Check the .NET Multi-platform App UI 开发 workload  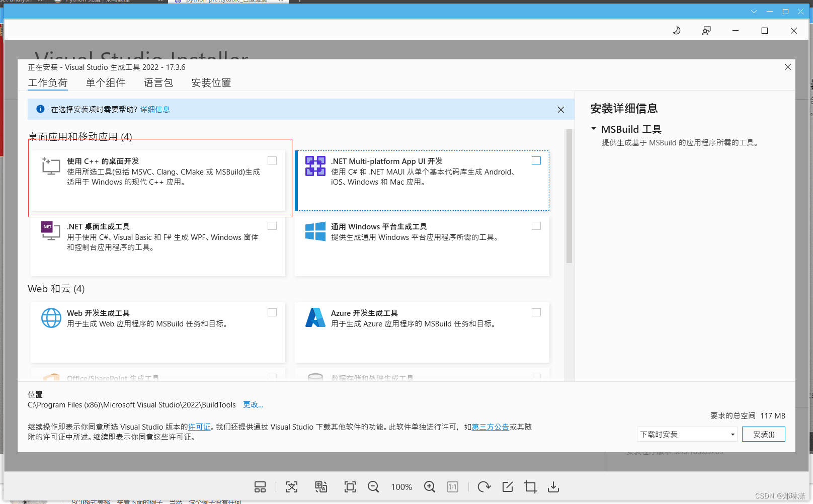(x=536, y=160)
